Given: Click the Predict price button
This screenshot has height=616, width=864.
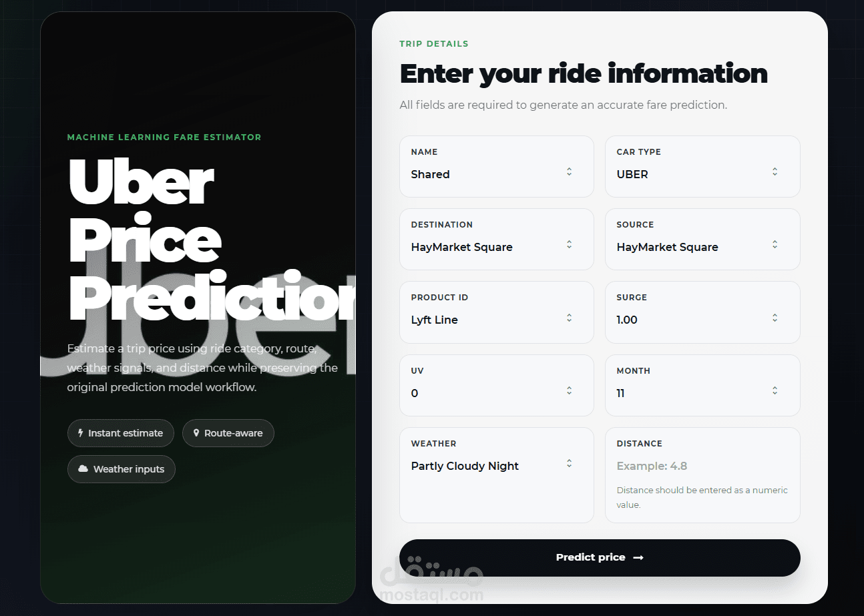Looking at the screenshot, I should 600,558.
